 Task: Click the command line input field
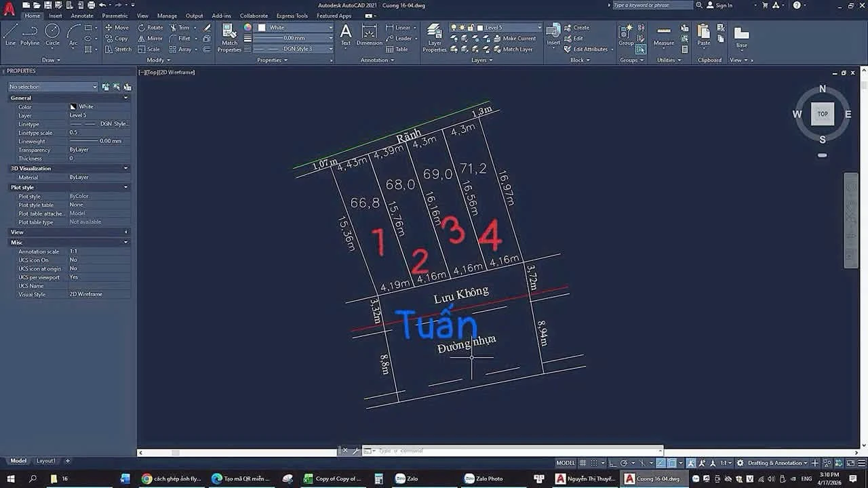(519, 451)
